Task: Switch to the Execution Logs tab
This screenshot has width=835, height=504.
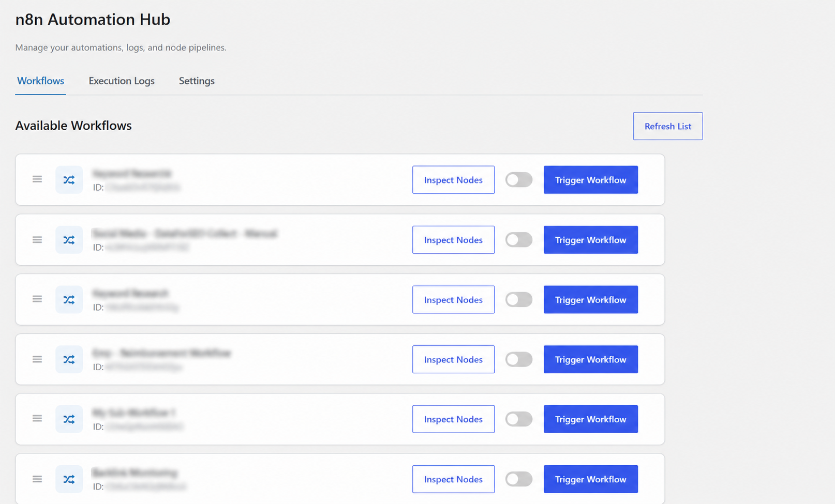Action: coord(122,81)
